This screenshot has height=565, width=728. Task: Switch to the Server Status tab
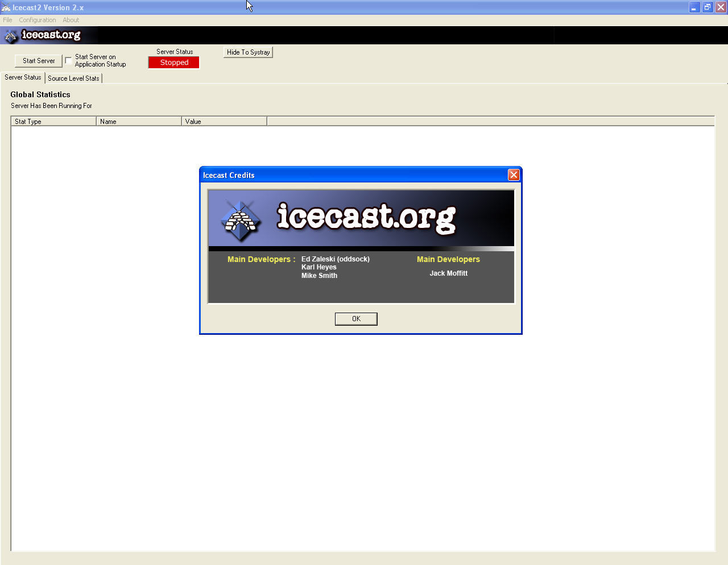coord(23,77)
